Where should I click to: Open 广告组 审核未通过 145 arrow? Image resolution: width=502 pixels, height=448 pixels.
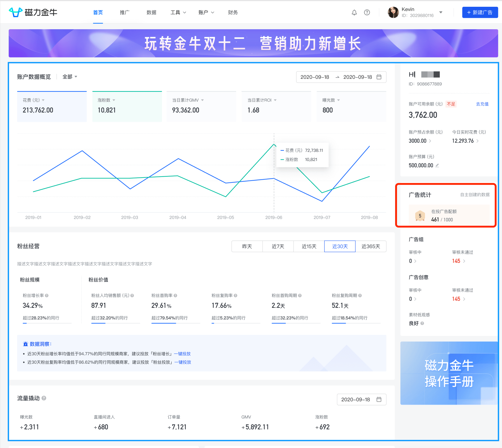464,261
